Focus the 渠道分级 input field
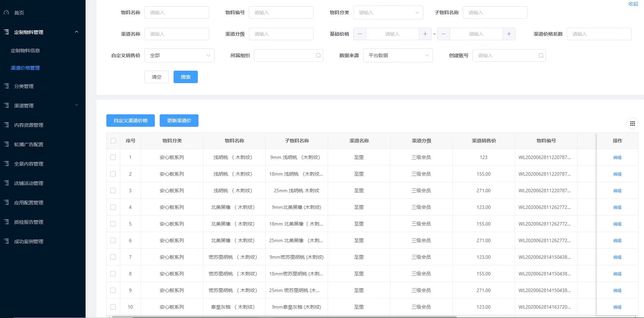The height and width of the screenshot is (318, 644). pyautogui.click(x=281, y=34)
